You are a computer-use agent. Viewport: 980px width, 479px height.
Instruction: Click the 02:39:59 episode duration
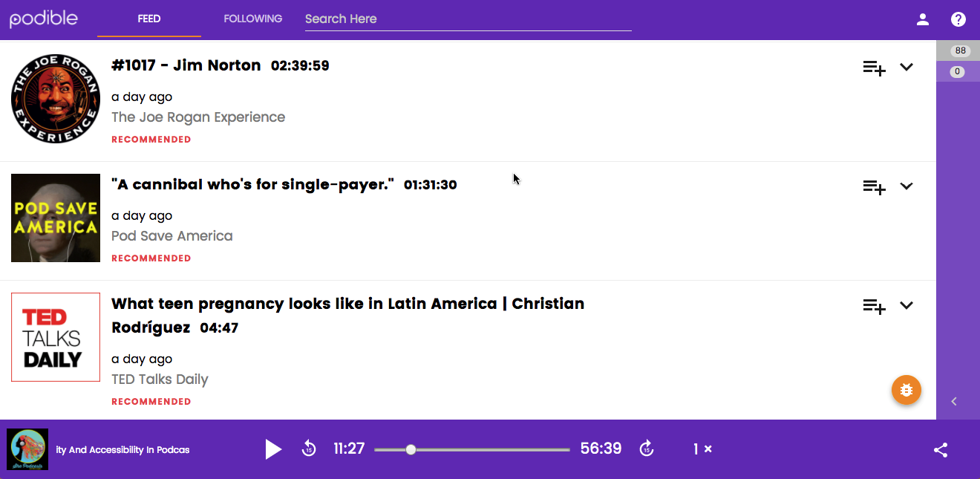click(x=300, y=66)
